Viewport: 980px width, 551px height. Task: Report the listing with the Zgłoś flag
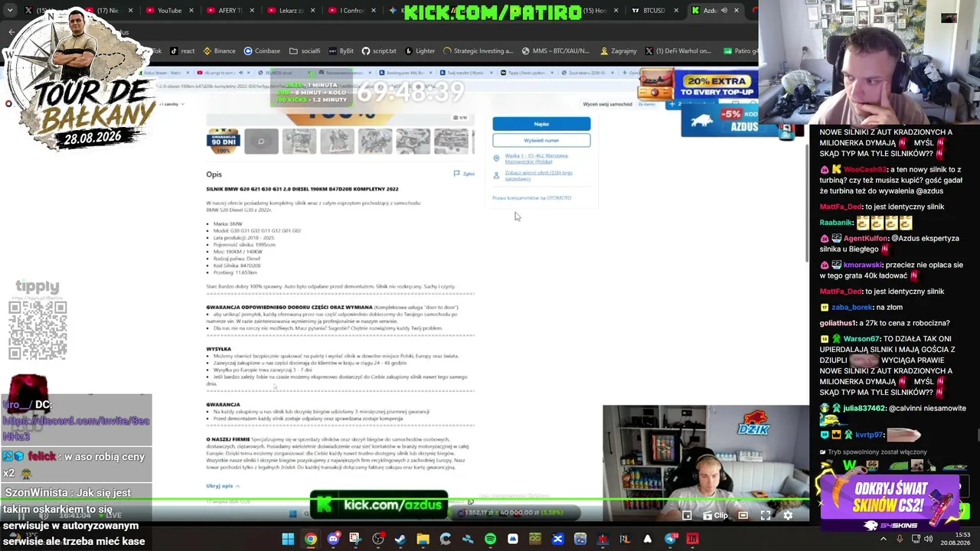coord(464,174)
